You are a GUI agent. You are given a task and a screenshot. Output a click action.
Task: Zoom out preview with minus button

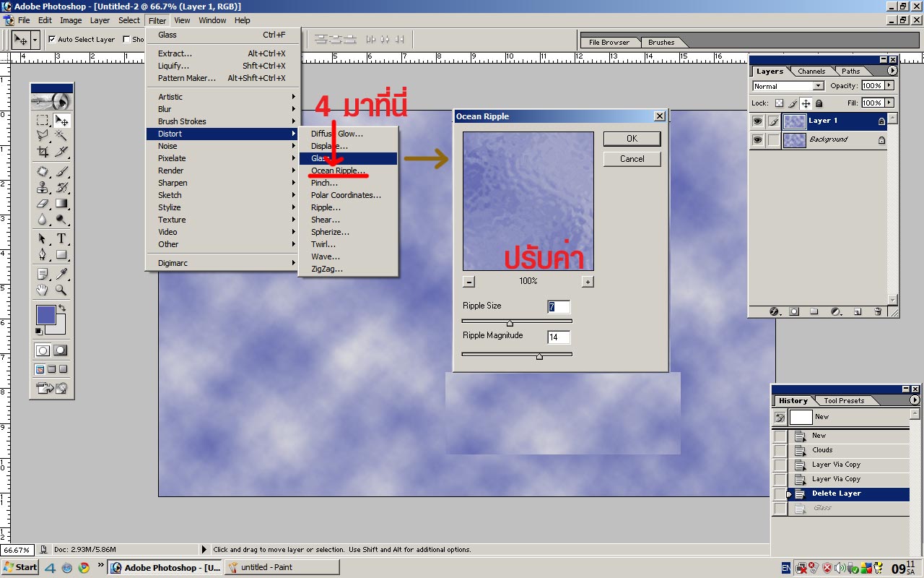click(x=468, y=282)
